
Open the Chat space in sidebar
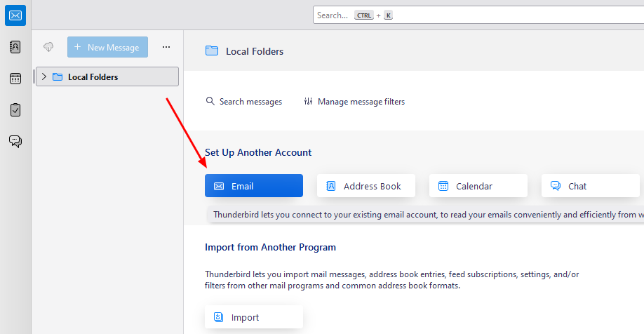[x=15, y=141]
